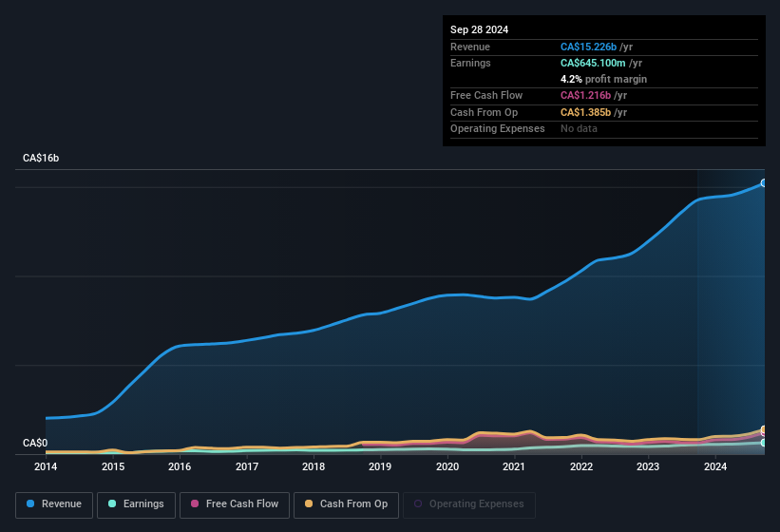Click the Sep 28 2024 tooltip date
The height and width of the screenshot is (532, 780).
pos(479,29)
